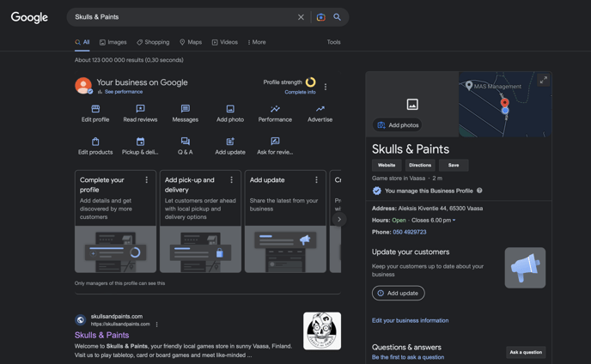The height and width of the screenshot is (364, 591).
Task: Select the All results tab
Action: [x=82, y=42]
